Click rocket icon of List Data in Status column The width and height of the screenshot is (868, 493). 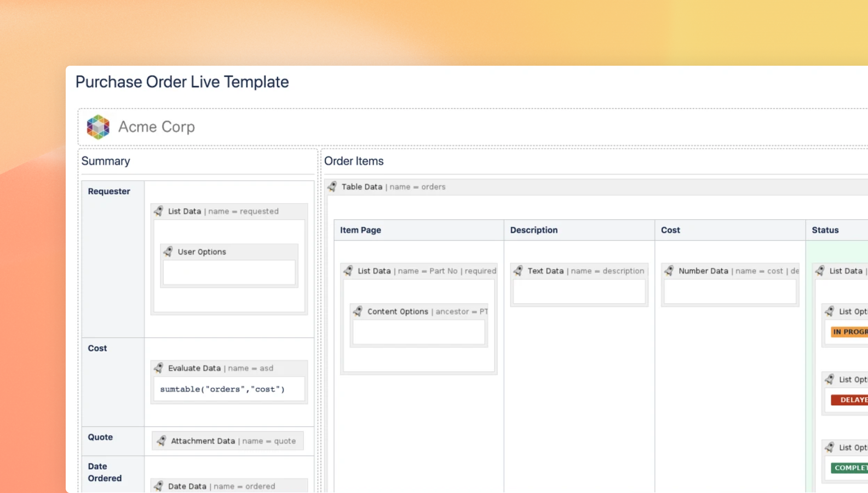[820, 271]
